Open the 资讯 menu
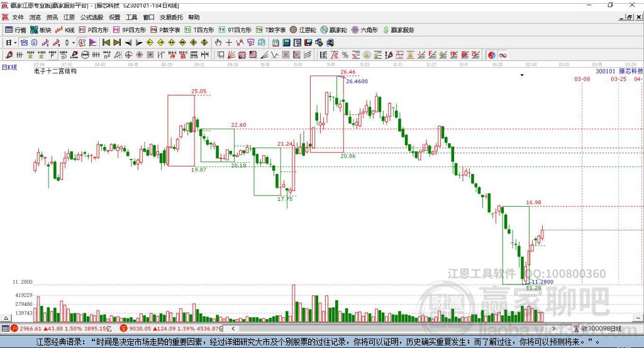The image size is (644, 348). click(52, 17)
